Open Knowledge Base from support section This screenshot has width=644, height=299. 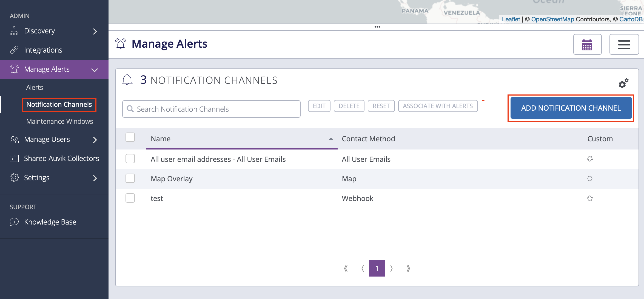[50, 222]
